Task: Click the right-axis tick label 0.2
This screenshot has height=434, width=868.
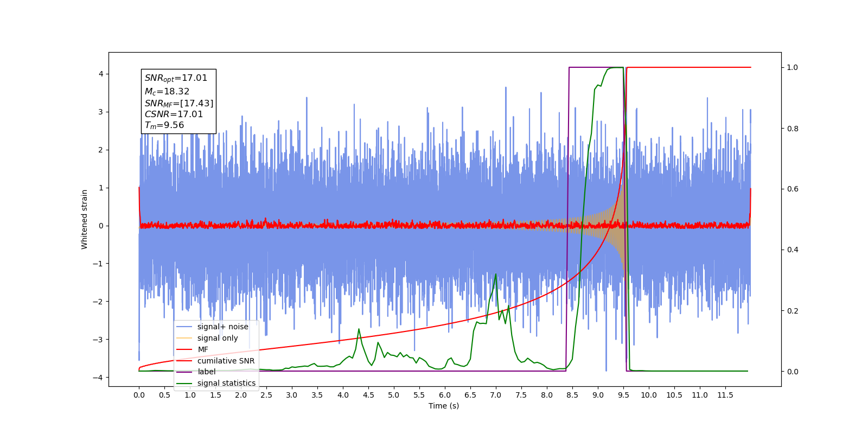Action: coord(793,311)
